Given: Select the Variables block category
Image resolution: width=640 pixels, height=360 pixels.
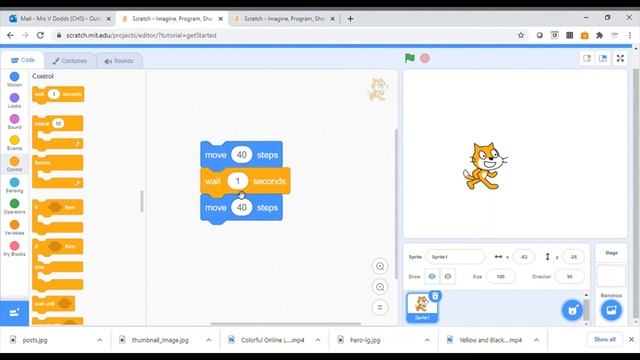Looking at the screenshot, I should coord(14,228).
